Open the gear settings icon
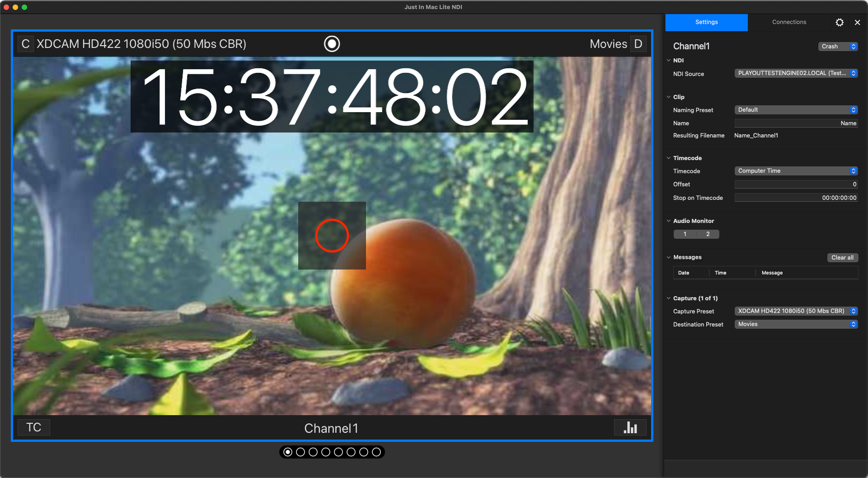 pyautogui.click(x=840, y=22)
